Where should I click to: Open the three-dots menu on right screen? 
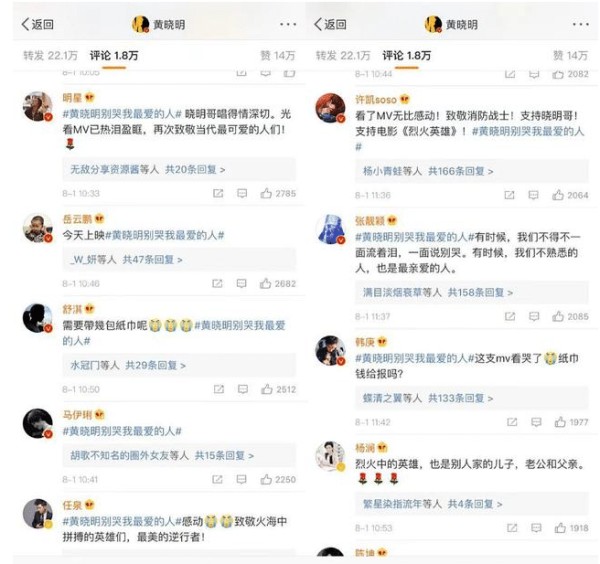580,24
